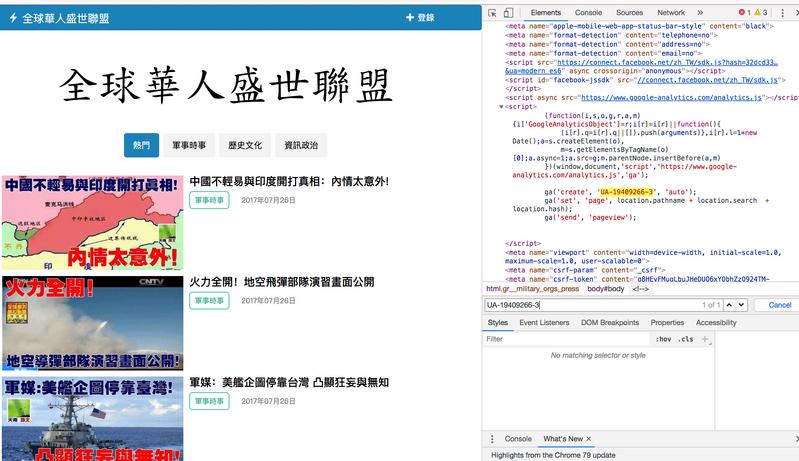The image size is (799, 461).
Task: Select the 歷史文化 category tab
Action: click(245, 146)
